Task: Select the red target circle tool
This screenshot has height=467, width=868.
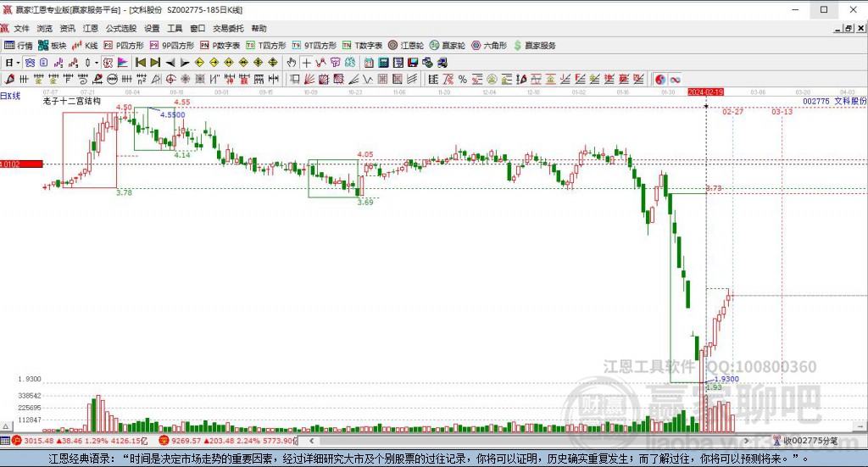Action: coord(171,79)
